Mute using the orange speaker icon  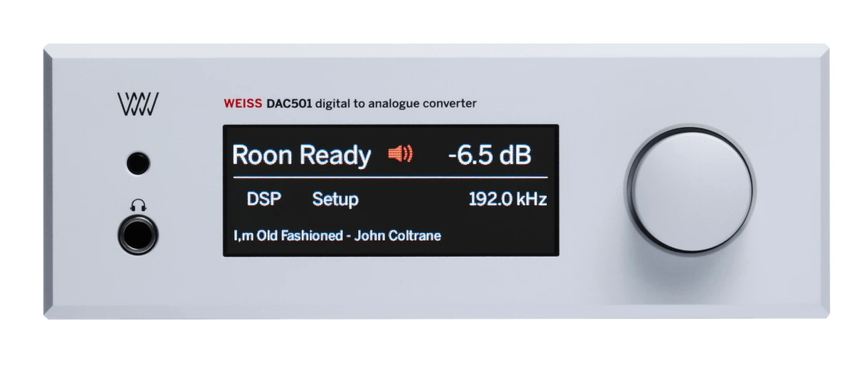pyautogui.click(x=400, y=154)
